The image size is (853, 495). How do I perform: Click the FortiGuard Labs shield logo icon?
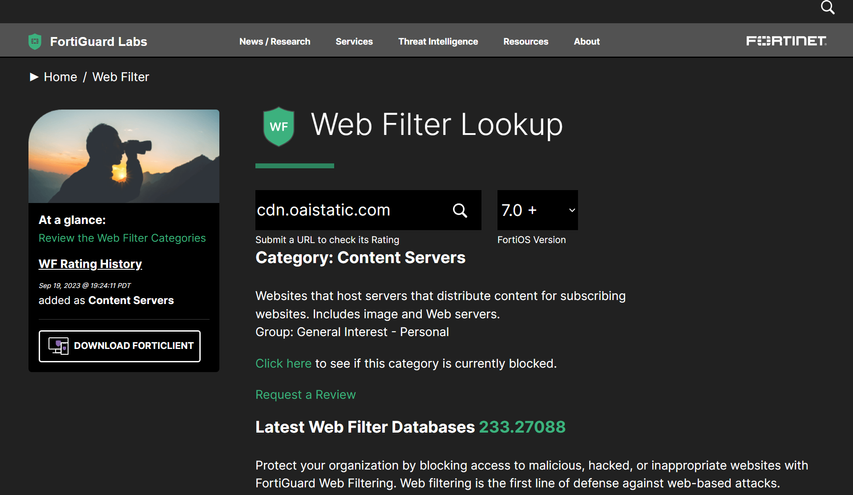click(x=35, y=41)
